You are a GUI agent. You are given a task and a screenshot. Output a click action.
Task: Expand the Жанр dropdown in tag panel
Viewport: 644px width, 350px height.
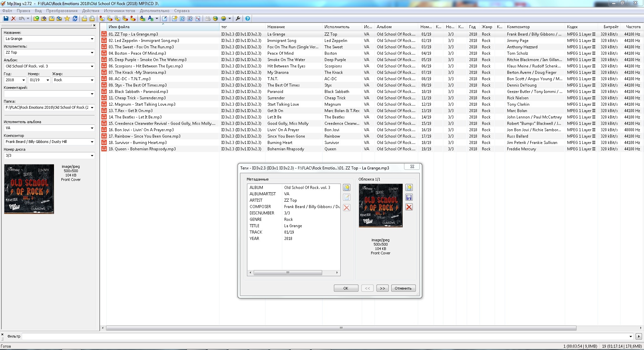(x=92, y=80)
